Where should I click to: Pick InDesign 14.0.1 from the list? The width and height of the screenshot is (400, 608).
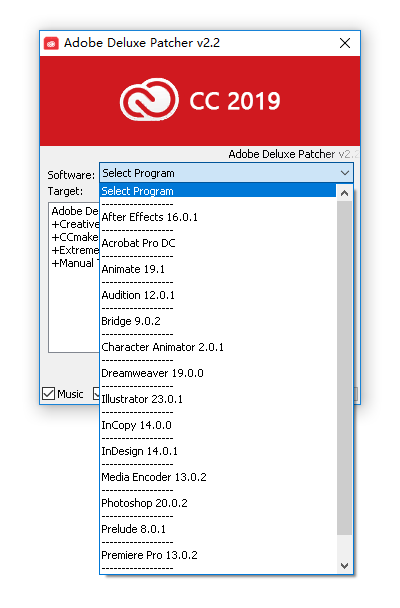(x=218, y=451)
